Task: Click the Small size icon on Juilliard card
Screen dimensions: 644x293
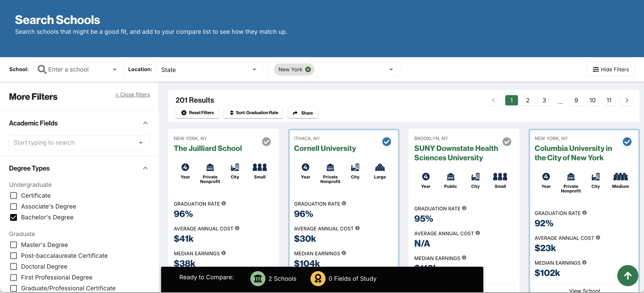Action: [x=260, y=167]
